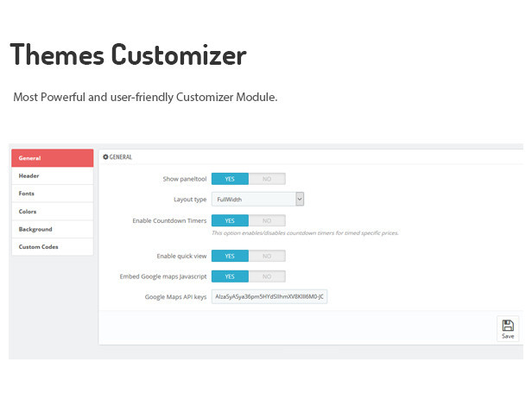This screenshot has height=413, width=532.
Task: Go to the Colors tab
Action: pos(52,212)
